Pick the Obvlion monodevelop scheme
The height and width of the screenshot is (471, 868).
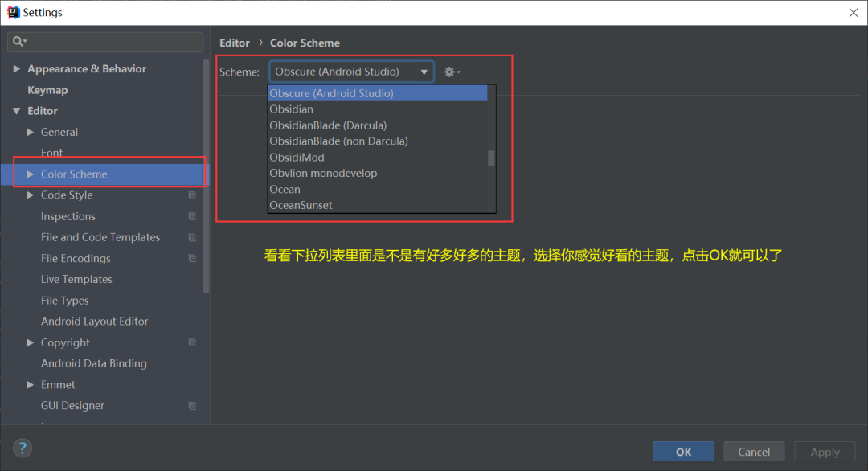[x=378, y=174]
